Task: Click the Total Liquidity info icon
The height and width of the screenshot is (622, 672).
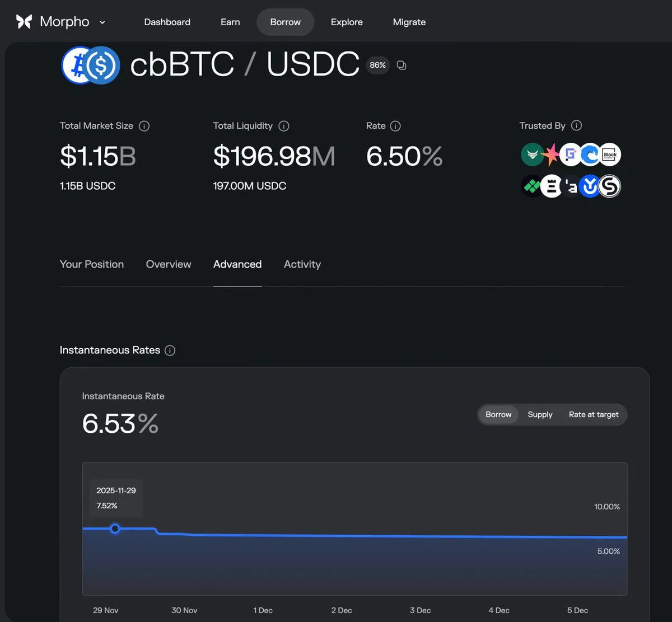Action: click(284, 126)
